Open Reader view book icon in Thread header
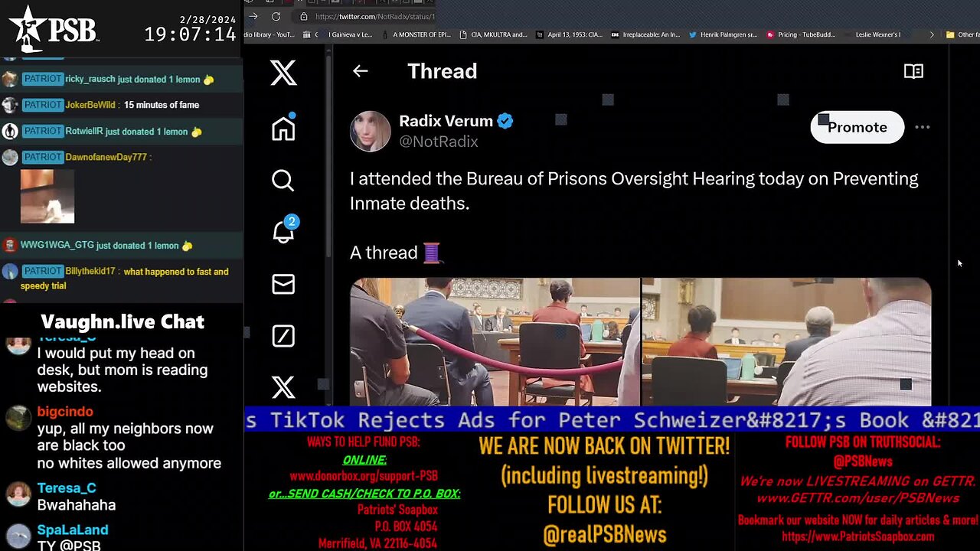The image size is (980, 551). [x=913, y=71]
